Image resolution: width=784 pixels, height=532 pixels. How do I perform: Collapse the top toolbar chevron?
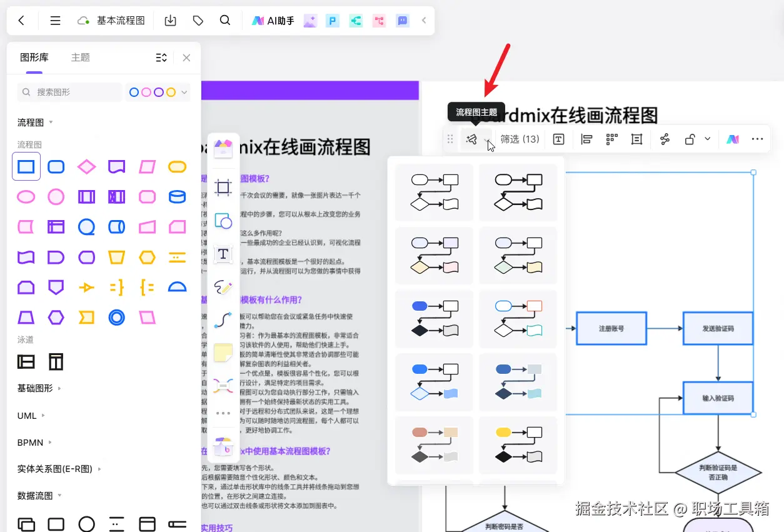click(424, 21)
